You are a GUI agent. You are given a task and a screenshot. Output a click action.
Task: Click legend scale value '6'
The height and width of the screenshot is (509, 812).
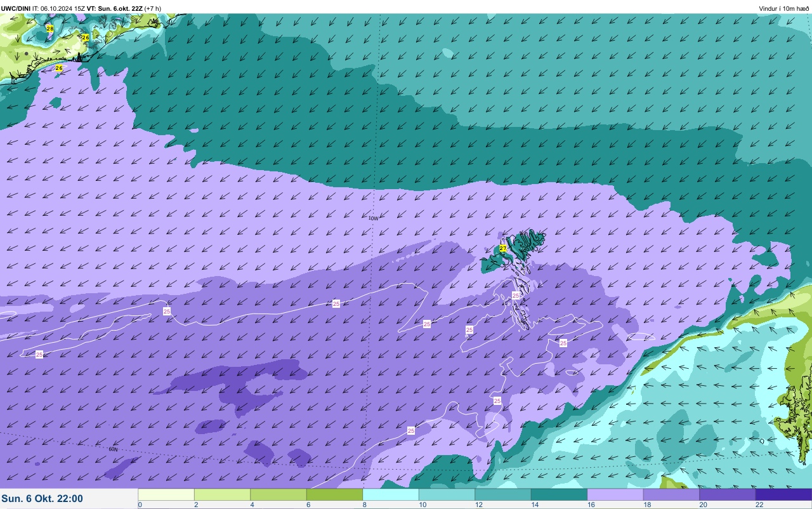[x=308, y=505]
